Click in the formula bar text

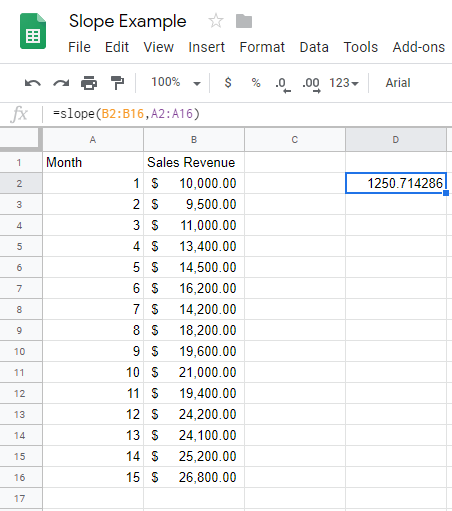[126, 114]
